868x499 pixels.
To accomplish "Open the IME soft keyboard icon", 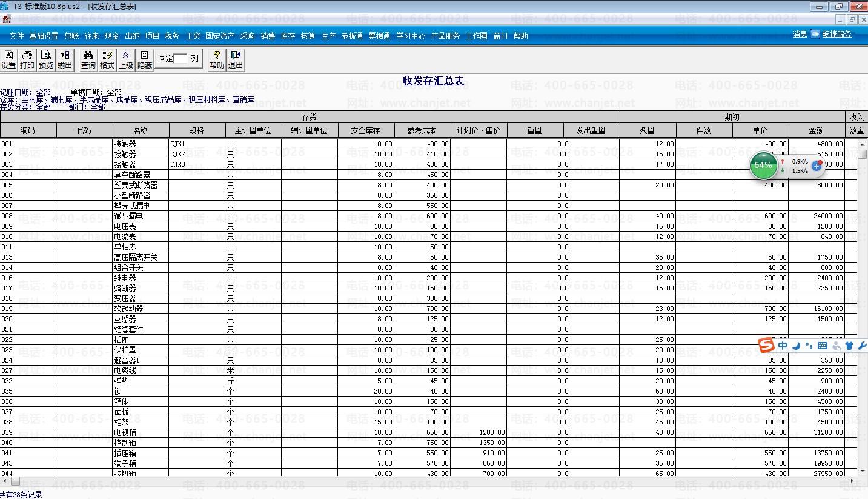I will (823, 346).
